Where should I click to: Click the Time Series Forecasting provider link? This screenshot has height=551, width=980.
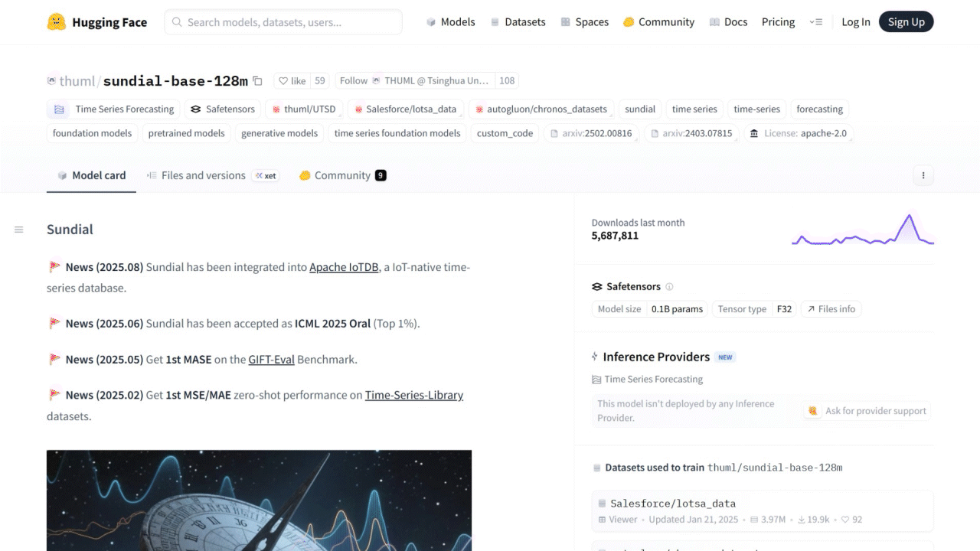648,380
